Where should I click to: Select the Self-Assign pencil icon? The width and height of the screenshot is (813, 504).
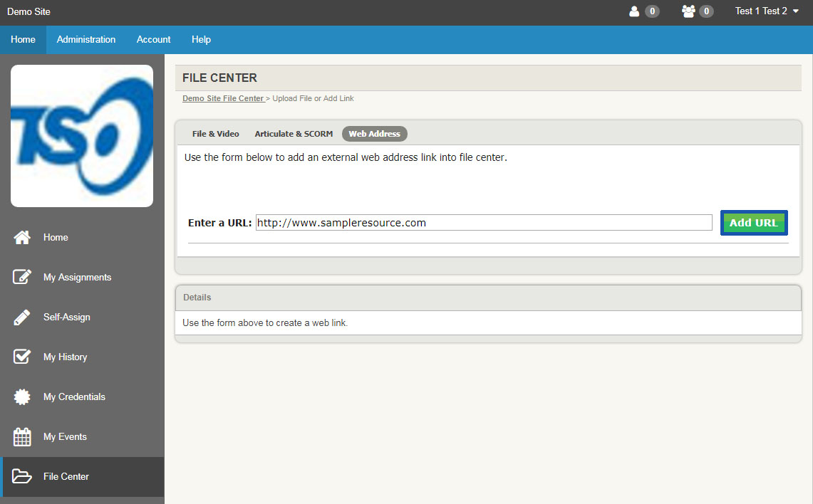click(x=22, y=317)
